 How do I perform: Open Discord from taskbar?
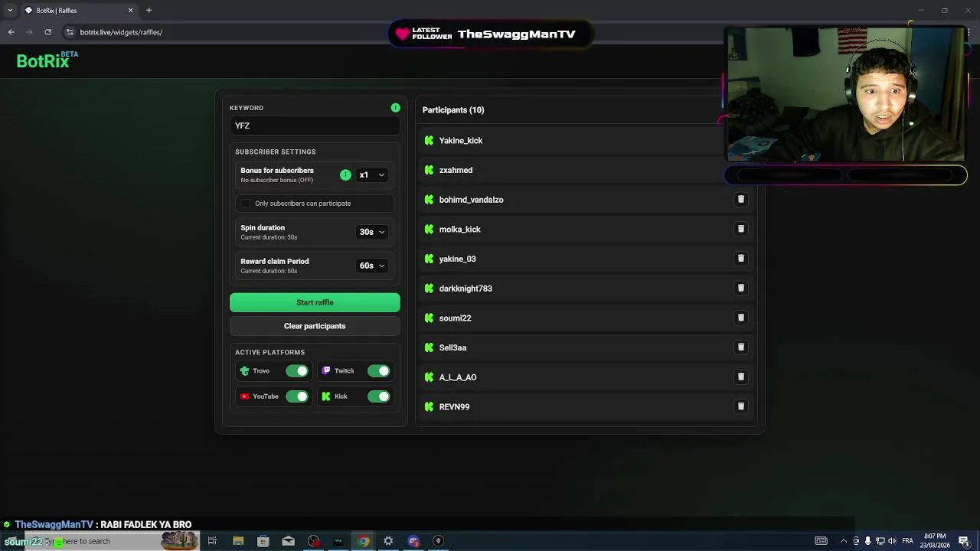click(x=413, y=541)
